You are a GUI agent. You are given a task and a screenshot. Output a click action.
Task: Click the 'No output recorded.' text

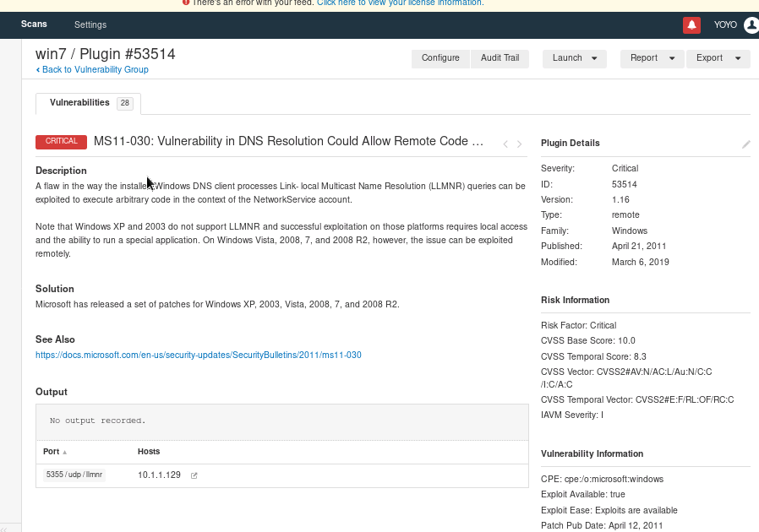pyautogui.click(x=98, y=421)
